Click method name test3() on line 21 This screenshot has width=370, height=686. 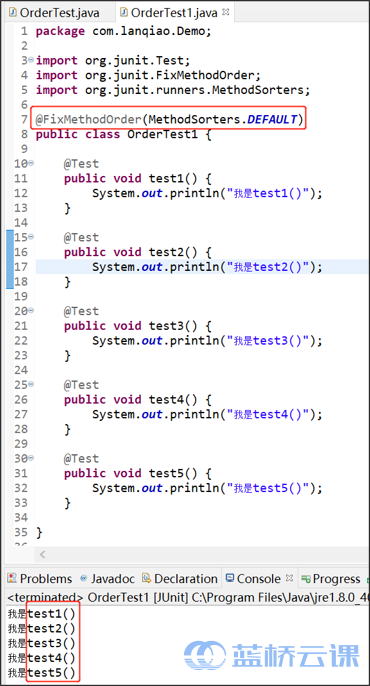point(173,326)
